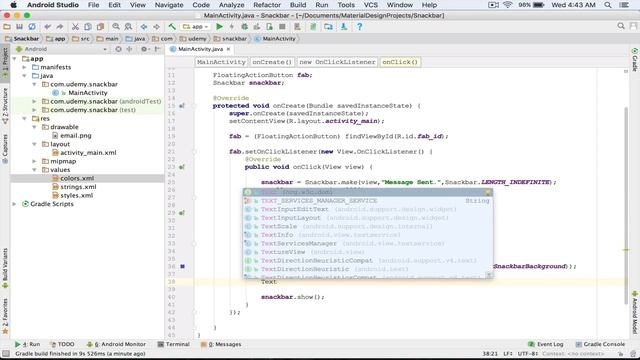Navigate back with the left arrow icon
Viewport: 640px width, 360px height.
pyautogui.click(x=144, y=27)
